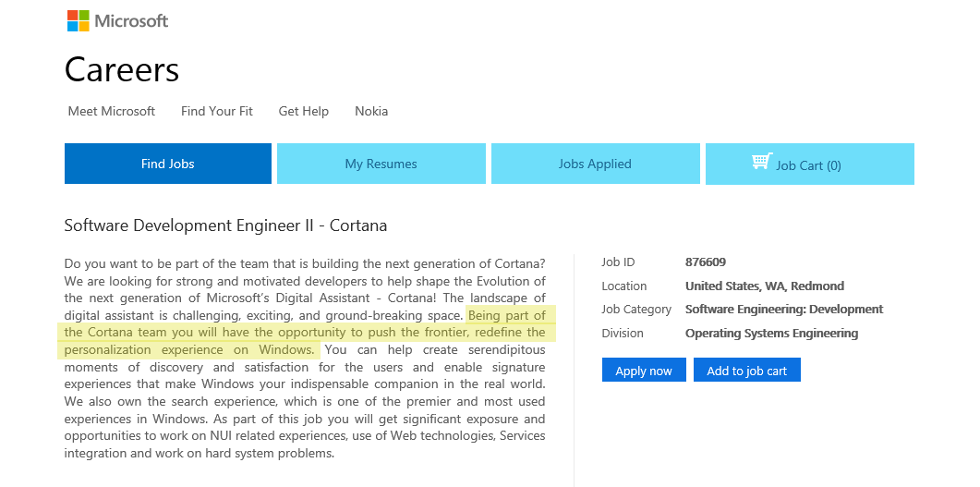Open the Job Cart (0) tab
This screenshot has height=487, width=980.
[x=810, y=164]
